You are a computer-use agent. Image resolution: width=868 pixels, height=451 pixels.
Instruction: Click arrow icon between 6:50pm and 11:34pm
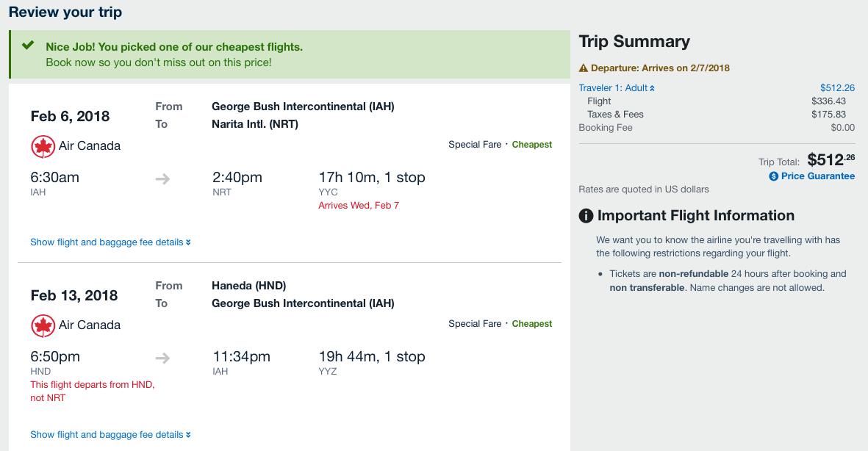163,358
